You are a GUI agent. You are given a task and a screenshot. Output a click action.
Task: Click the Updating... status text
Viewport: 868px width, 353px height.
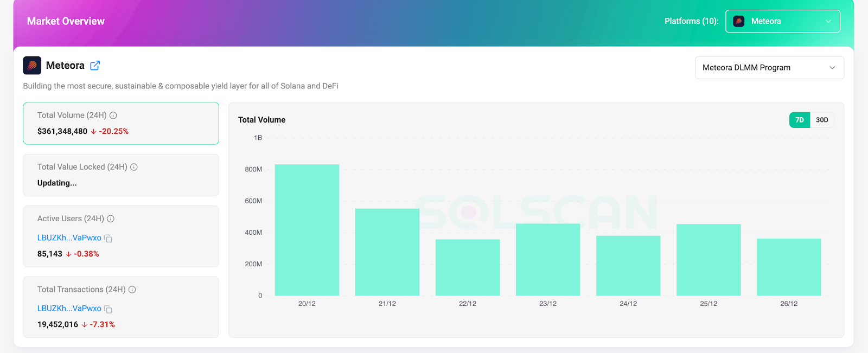57,183
